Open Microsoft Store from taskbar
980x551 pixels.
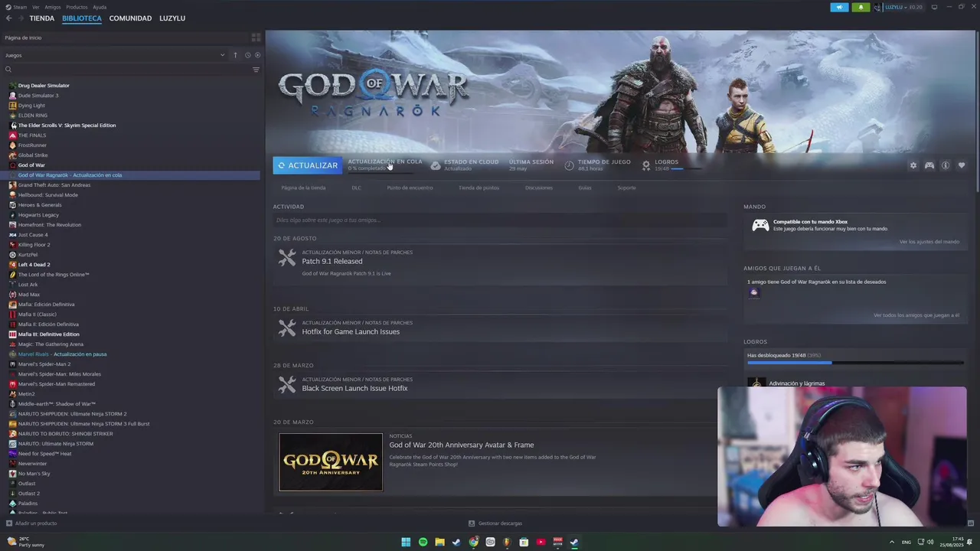[x=524, y=542]
